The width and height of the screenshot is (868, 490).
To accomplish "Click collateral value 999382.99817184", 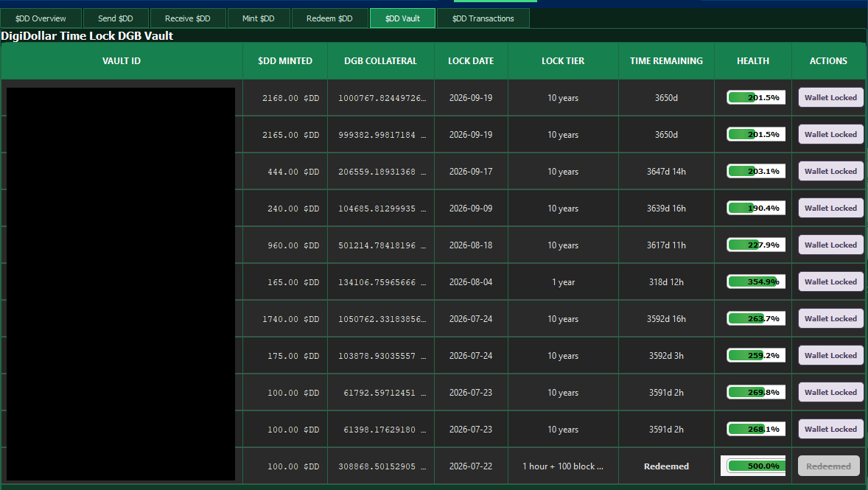I will point(381,135).
